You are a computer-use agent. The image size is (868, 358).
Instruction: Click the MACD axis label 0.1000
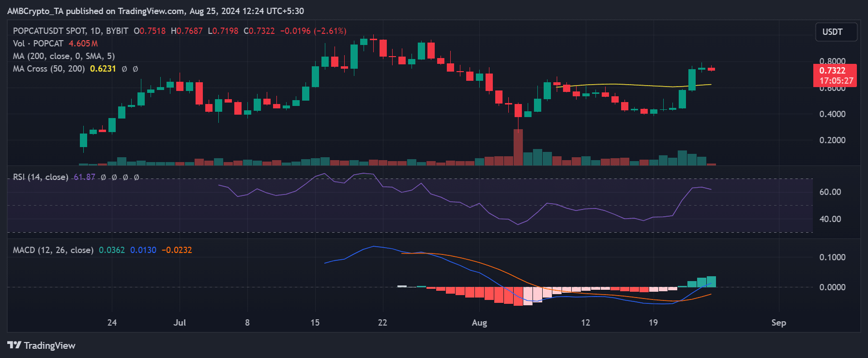coord(832,257)
